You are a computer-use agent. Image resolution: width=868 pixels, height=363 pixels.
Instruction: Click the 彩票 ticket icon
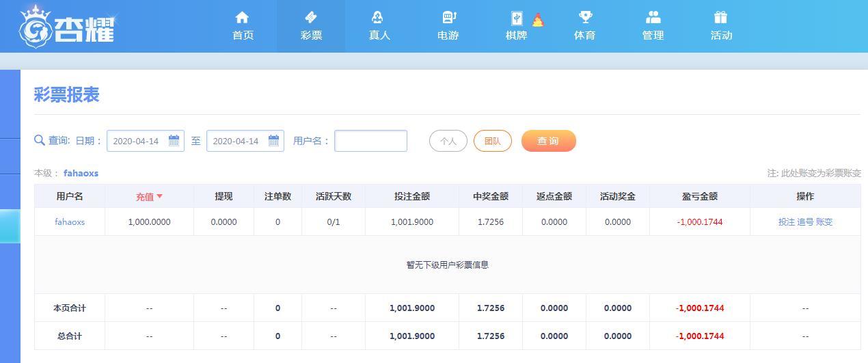tap(311, 17)
